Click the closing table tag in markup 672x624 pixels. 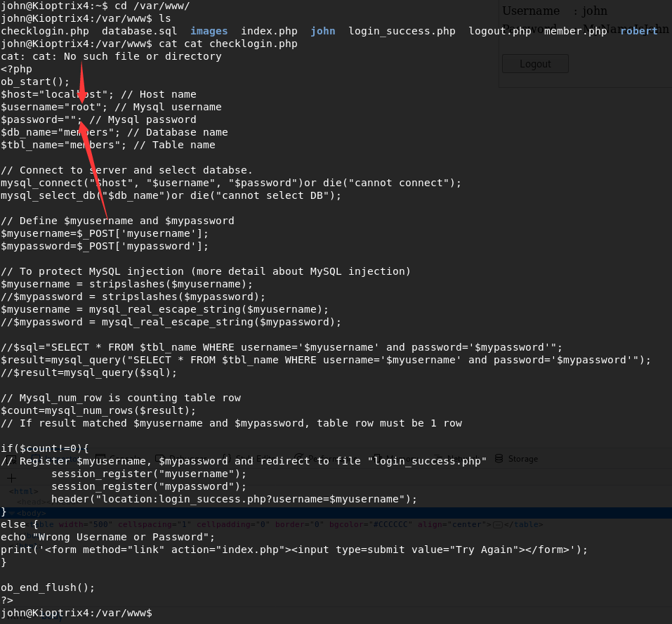[x=523, y=524]
